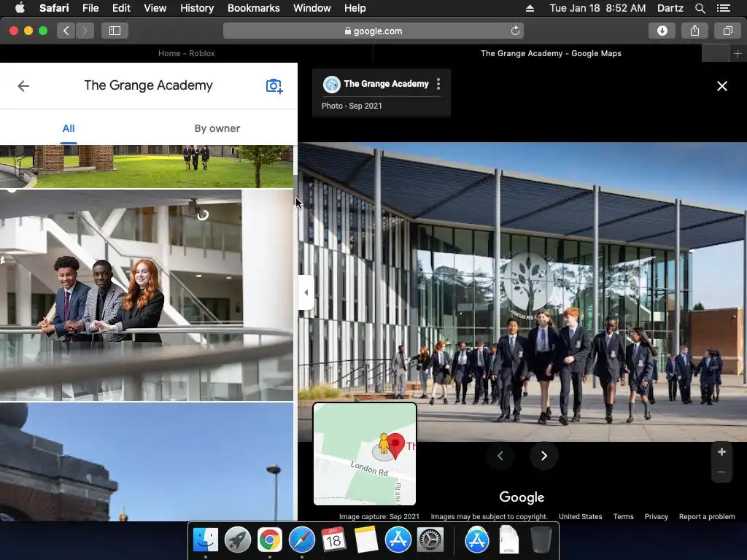The width and height of the screenshot is (747, 560).
Task: Show the next photo with right chevron
Action: tap(543, 456)
